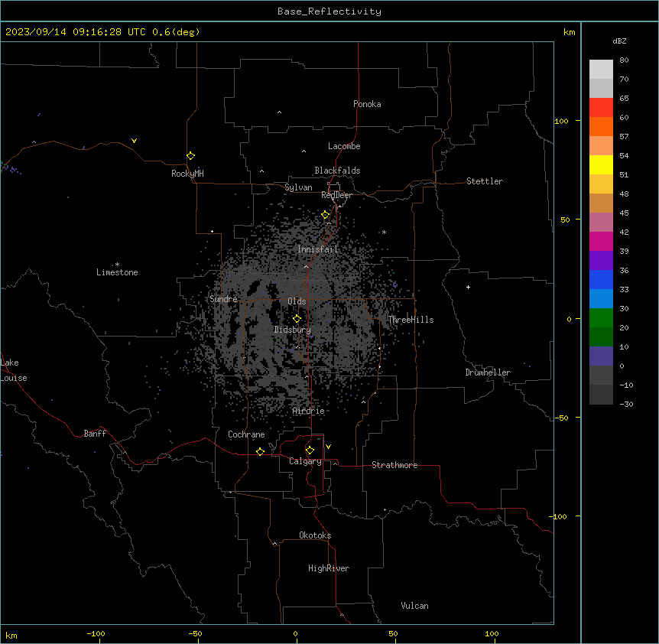Click the HighRiver town label
This screenshot has width=659, height=644.
coord(329,568)
